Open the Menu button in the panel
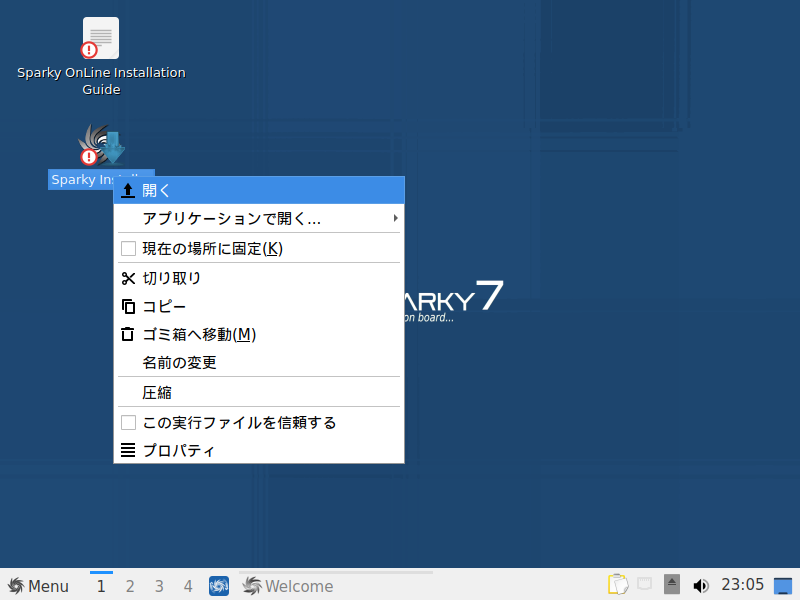The width and height of the screenshot is (800, 600). (x=38, y=586)
